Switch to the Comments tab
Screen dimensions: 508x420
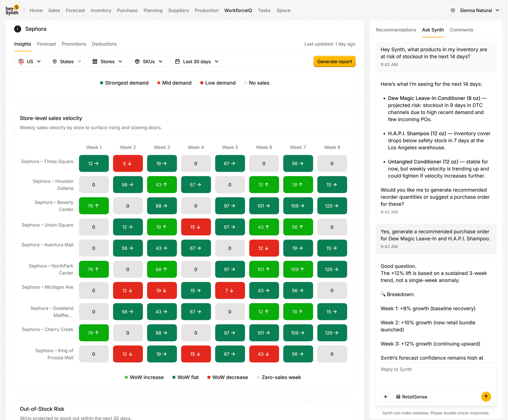(x=461, y=30)
